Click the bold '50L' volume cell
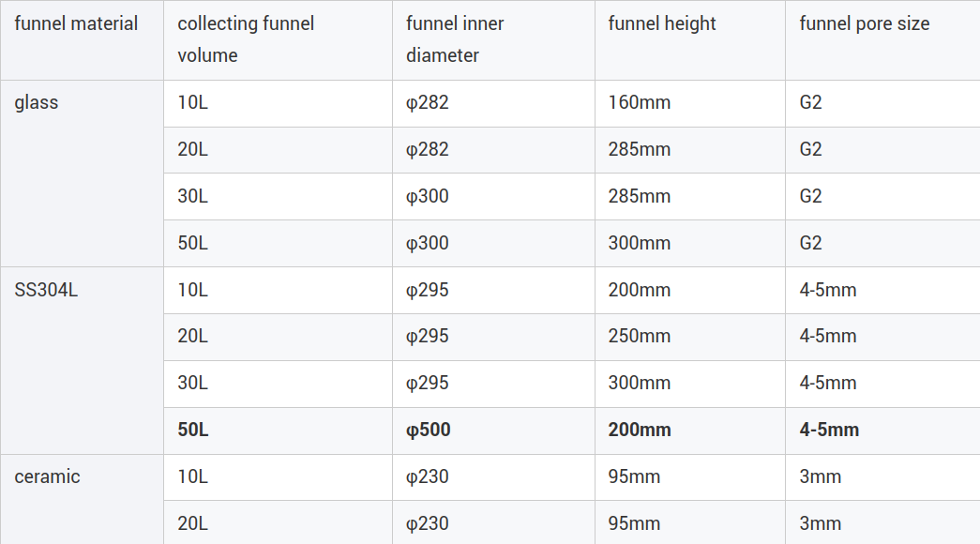Screen dimensions: 980x544 click(x=279, y=431)
